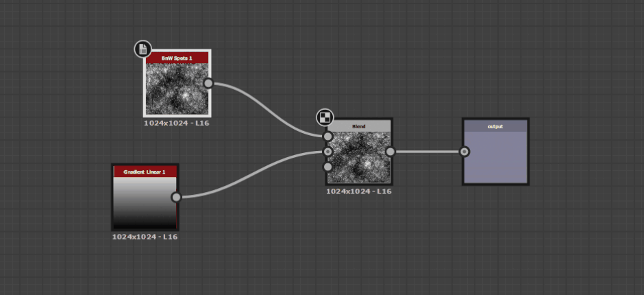Click the input connector of the output node
The width and height of the screenshot is (644, 295).
click(465, 152)
